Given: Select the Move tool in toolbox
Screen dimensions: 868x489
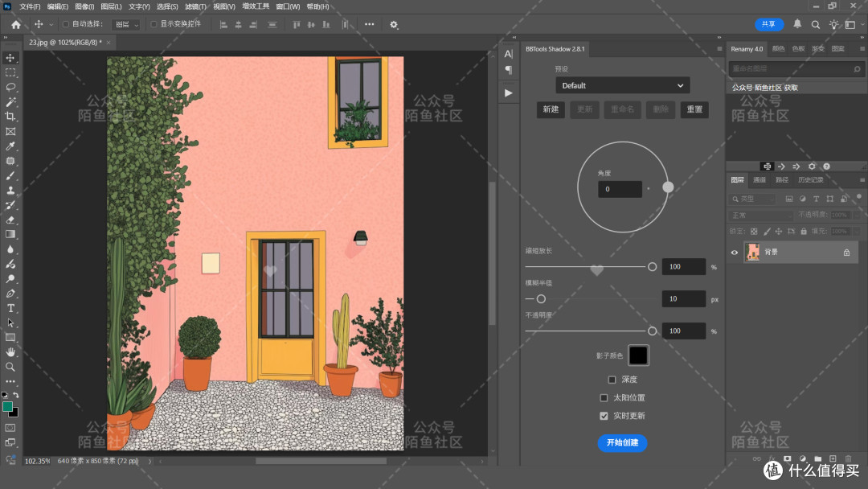Looking at the screenshot, I should click(10, 58).
